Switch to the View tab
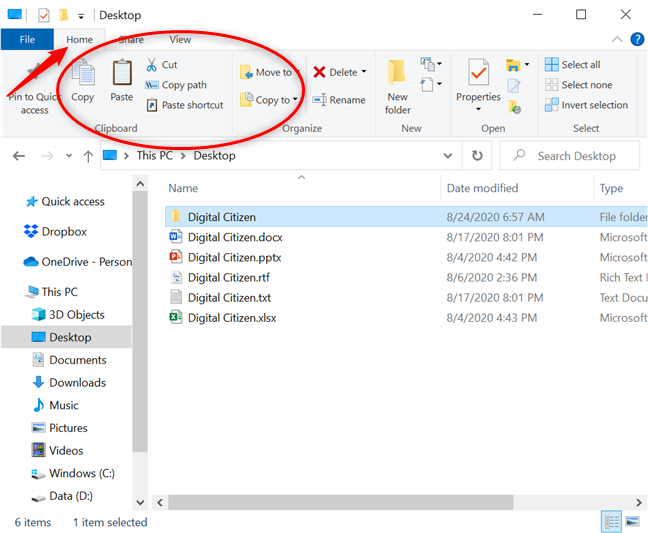This screenshot has width=648, height=533. (180, 40)
